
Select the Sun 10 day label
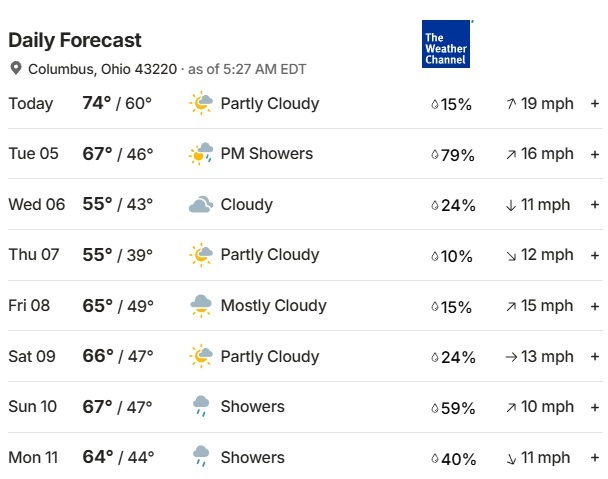(x=33, y=406)
